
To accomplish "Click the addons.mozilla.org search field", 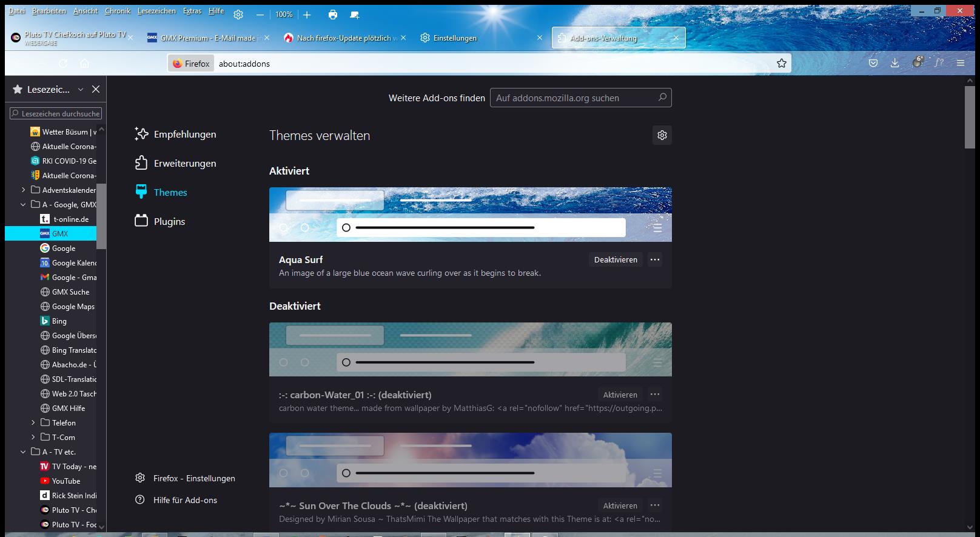I will click(580, 98).
